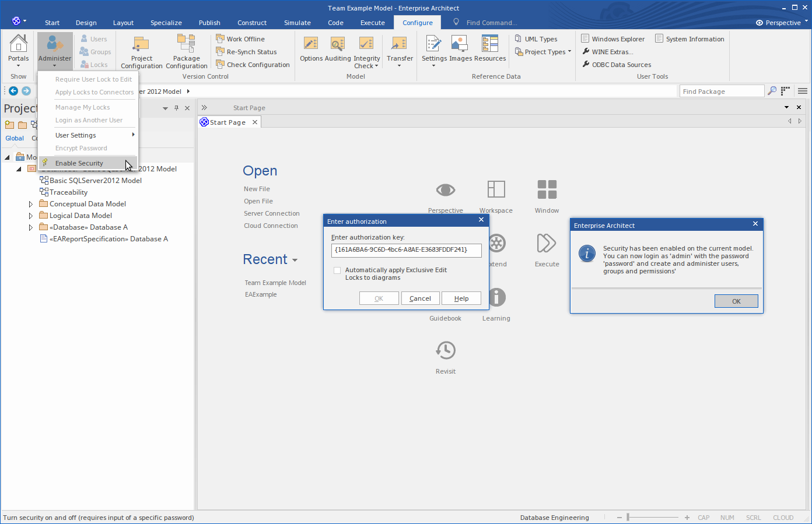Click the Project Configuration icon
Viewport: 812px width, 524px height.
coord(141,50)
